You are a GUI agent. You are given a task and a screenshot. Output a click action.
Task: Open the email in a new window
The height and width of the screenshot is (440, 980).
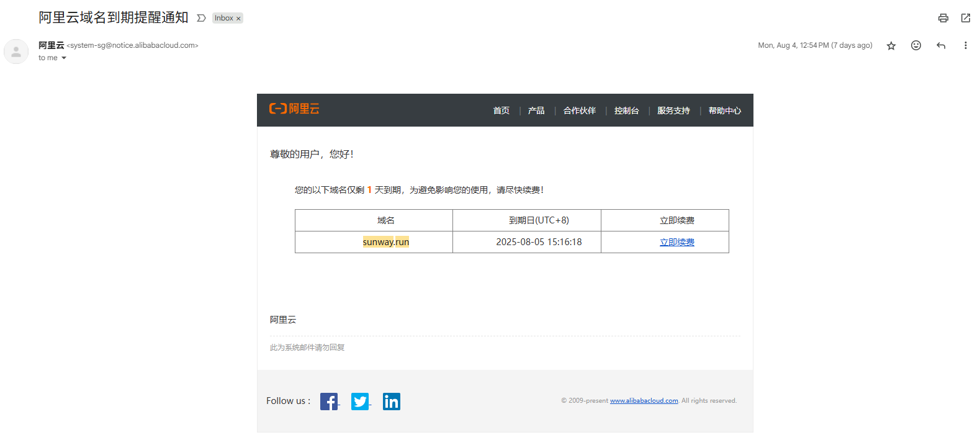965,18
